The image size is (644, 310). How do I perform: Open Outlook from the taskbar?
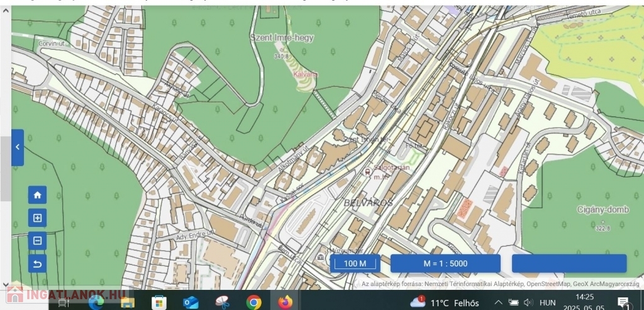coord(191,302)
